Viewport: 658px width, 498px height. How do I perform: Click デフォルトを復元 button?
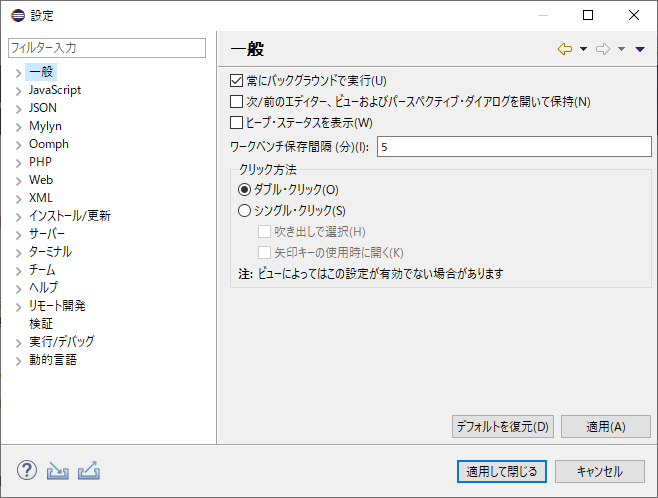pos(503,427)
